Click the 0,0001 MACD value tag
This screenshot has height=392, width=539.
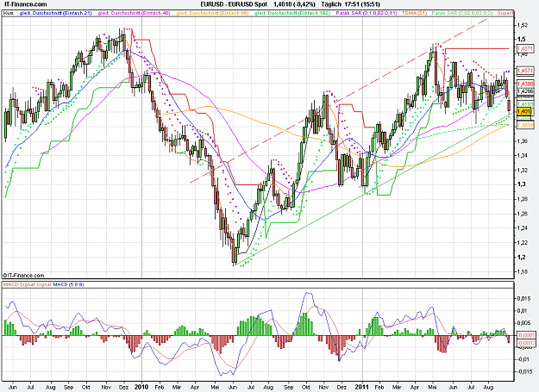pyautogui.click(x=525, y=336)
